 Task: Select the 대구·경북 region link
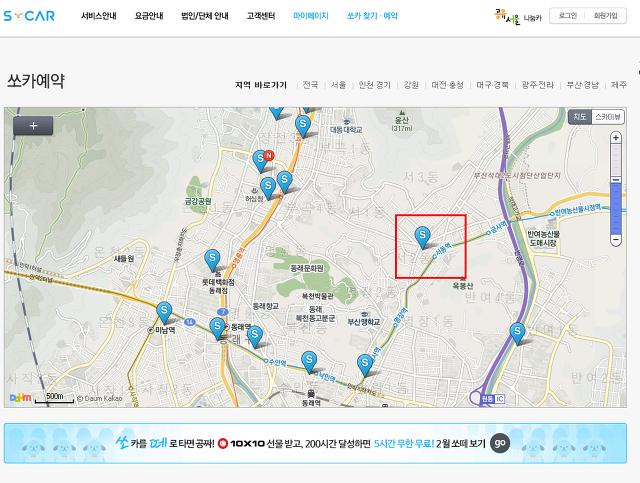coord(492,85)
